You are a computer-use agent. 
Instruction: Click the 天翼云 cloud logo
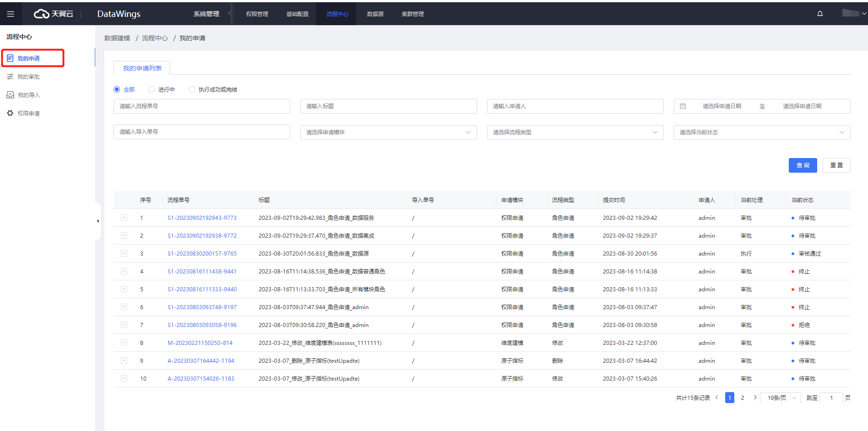(x=54, y=14)
